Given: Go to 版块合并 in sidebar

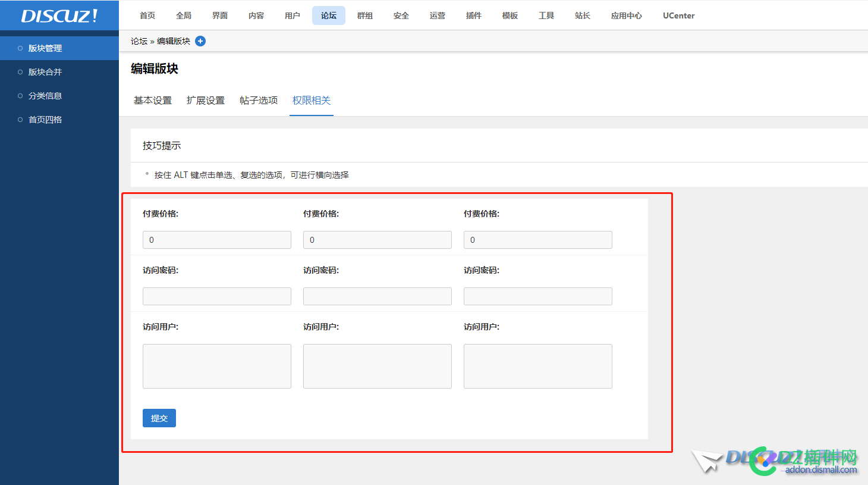Looking at the screenshot, I should point(59,72).
